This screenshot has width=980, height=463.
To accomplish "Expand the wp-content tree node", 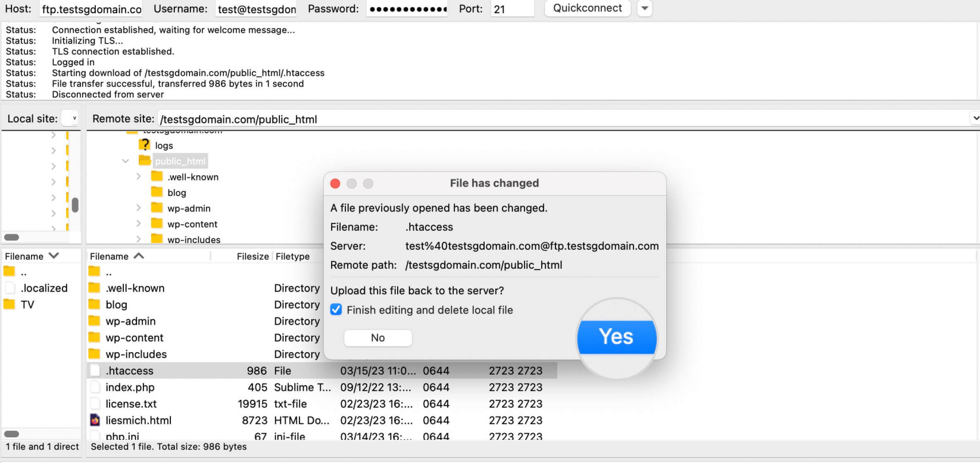I will coord(139,223).
